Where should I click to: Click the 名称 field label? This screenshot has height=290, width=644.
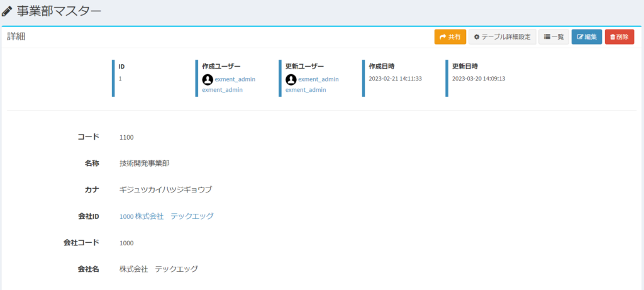pyautogui.click(x=92, y=164)
